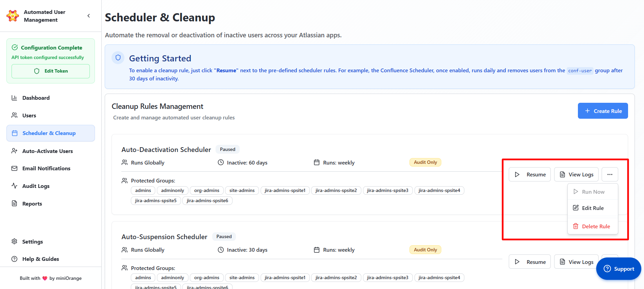Open Email Notifications page
644x289 pixels.
[x=51, y=169]
